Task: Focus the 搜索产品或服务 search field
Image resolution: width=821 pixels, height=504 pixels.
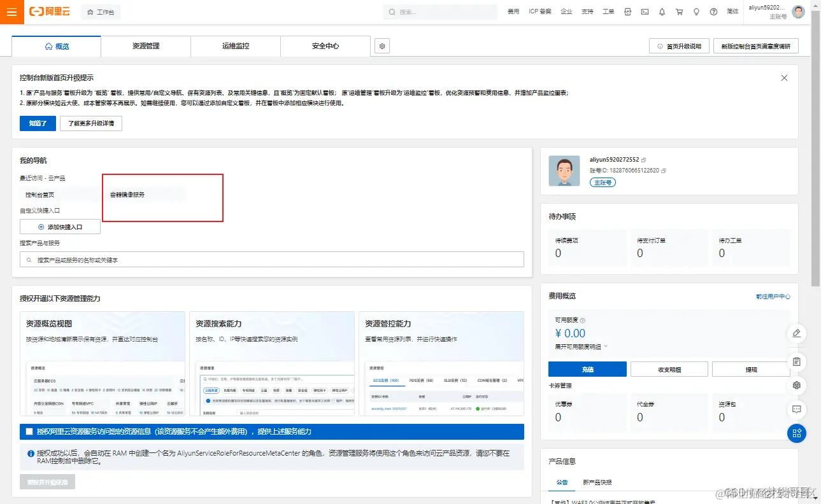Action: click(x=272, y=260)
